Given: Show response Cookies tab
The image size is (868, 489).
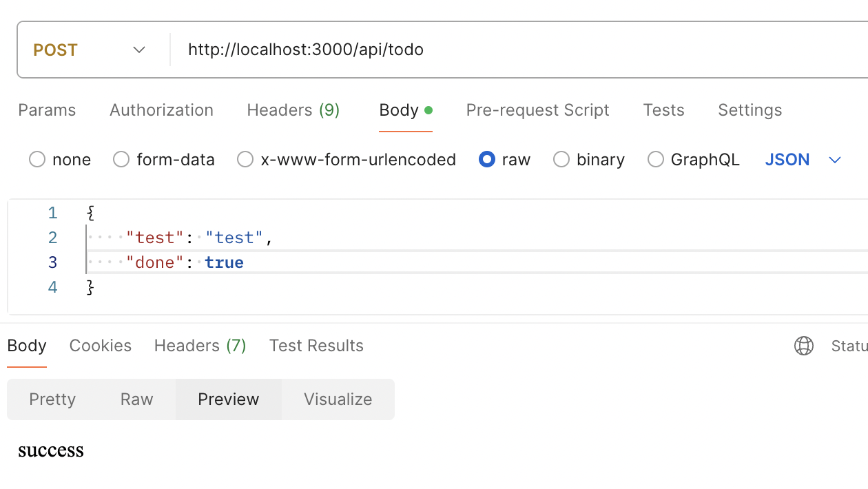Looking at the screenshot, I should pyautogui.click(x=100, y=346).
